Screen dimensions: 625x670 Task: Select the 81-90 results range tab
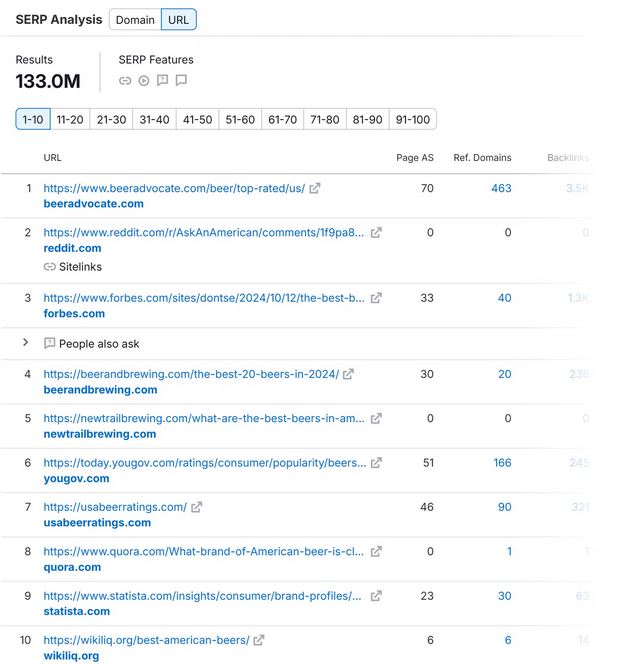[x=367, y=119]
